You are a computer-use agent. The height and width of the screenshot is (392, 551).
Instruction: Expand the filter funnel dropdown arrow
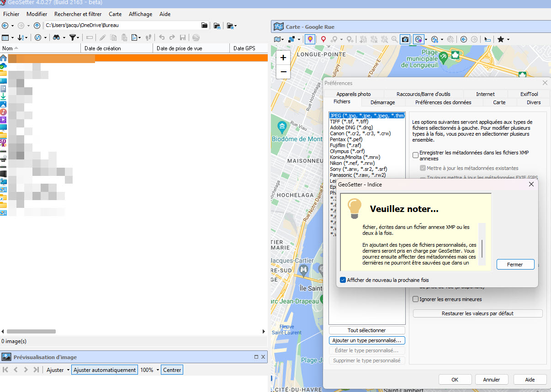[x=78, y=37]
